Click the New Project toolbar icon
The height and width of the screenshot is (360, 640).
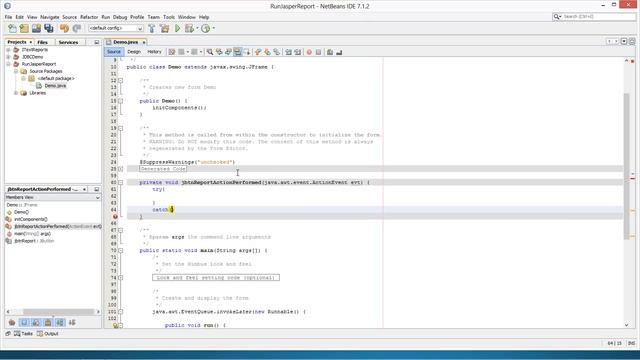pyautogui.click(x=24, y=28)
